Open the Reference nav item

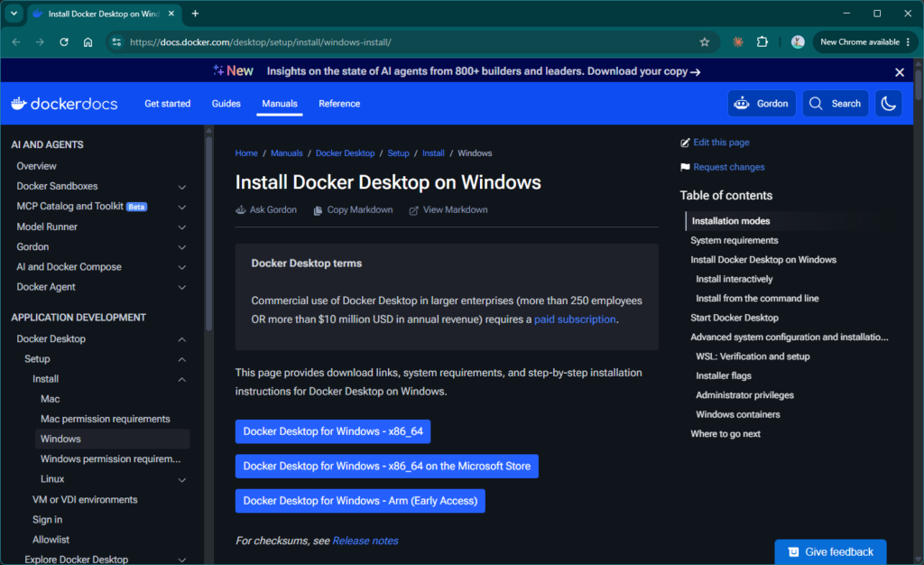[339, 104]
